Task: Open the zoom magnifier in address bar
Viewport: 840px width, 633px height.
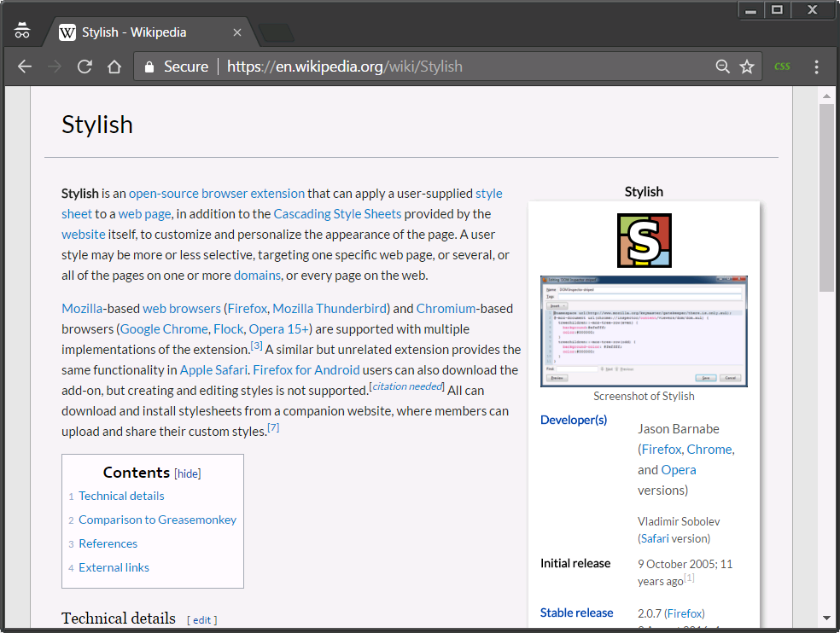Action: coord(723,67)
